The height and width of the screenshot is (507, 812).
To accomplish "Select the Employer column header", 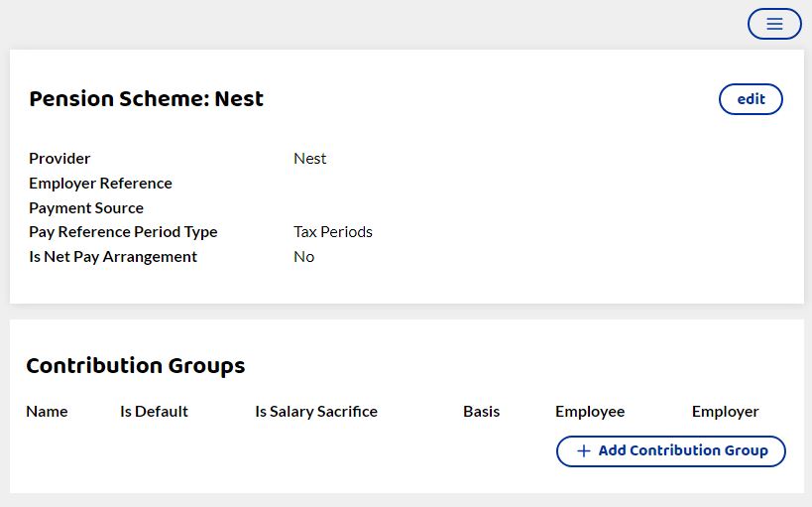I will click(x=726, y=412).
